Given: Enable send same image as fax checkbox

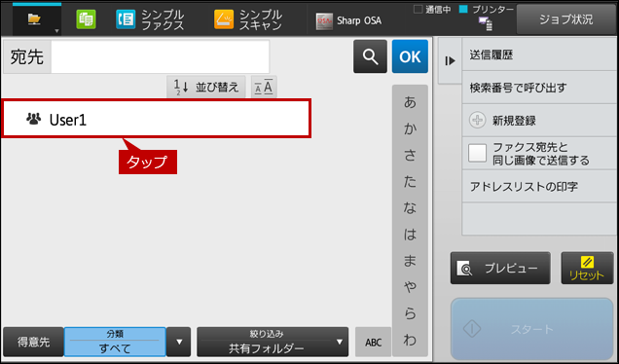Looking at the screenshot, I should [477, 153].
